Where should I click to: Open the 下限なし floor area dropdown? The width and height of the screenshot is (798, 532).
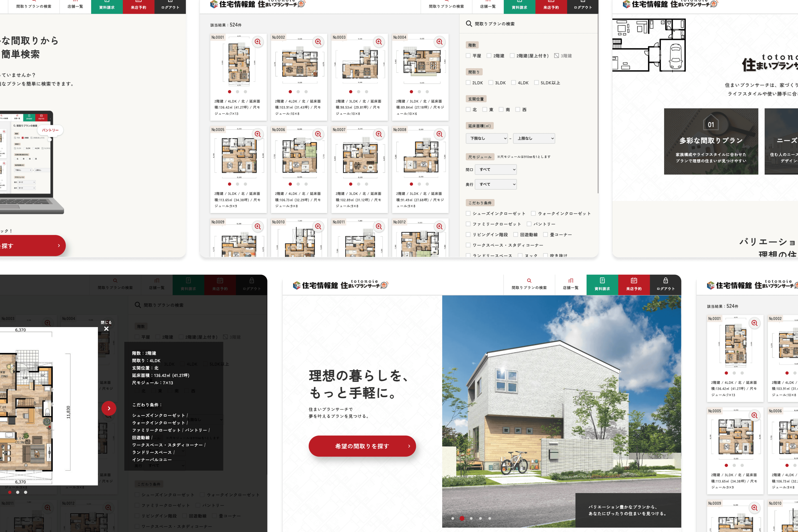pyautogui.click(x=487, y=138)
